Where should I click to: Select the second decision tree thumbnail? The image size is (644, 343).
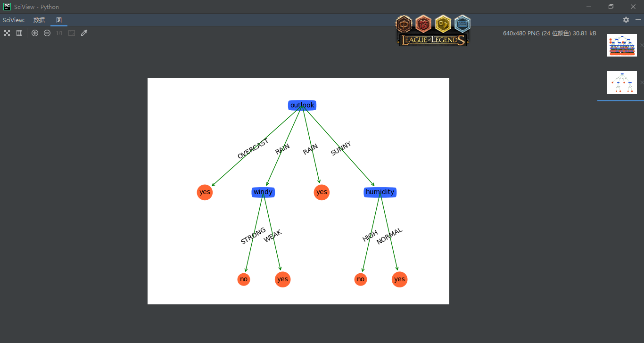pos(621,82)
